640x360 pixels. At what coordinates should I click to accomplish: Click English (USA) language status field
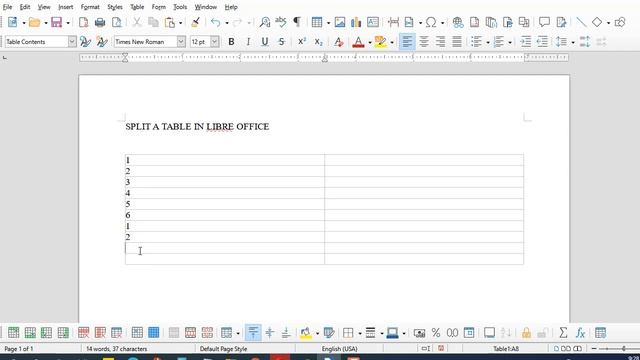[339, 349]
